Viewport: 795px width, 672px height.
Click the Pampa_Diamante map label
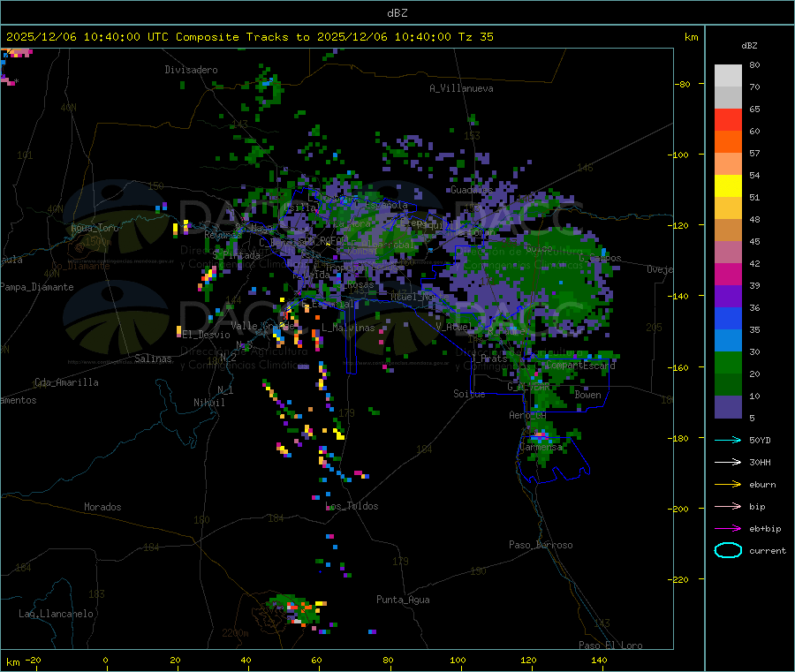point(37,287)
